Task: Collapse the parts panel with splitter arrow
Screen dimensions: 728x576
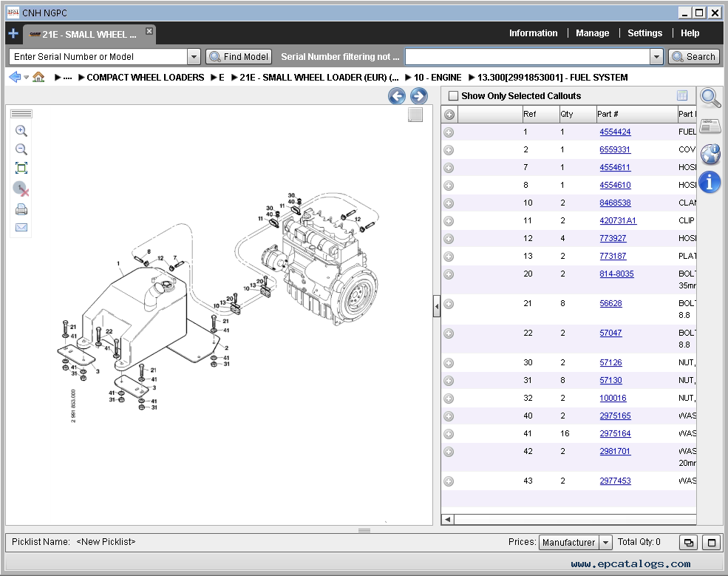Action: point(436,307)
